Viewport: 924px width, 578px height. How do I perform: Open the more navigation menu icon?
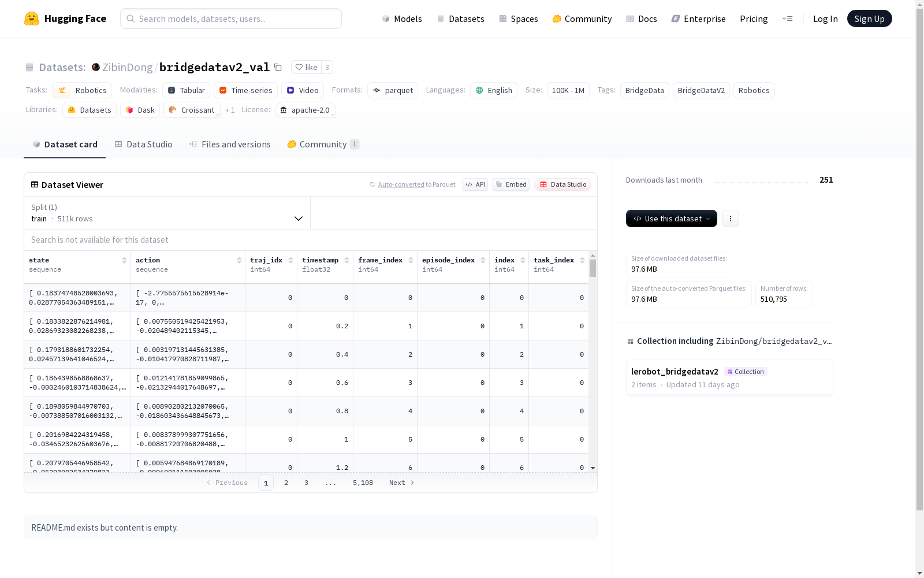(x=787, y=18)
